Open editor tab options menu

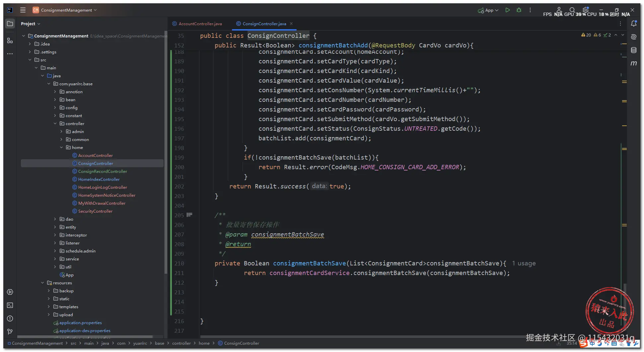pos(620,24)
